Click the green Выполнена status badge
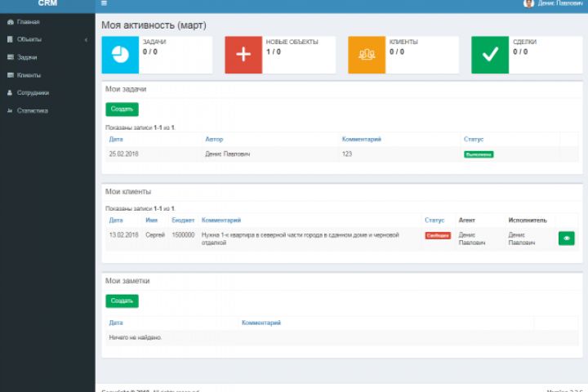This screenshot has width=588, height=392. [x=479, y=154]
